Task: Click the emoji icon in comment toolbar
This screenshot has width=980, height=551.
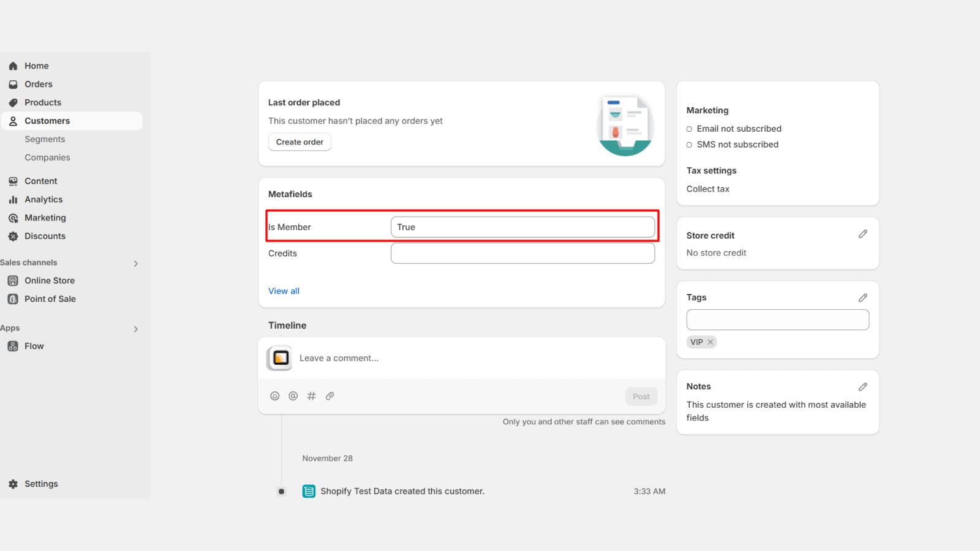Action: (275, 396)
